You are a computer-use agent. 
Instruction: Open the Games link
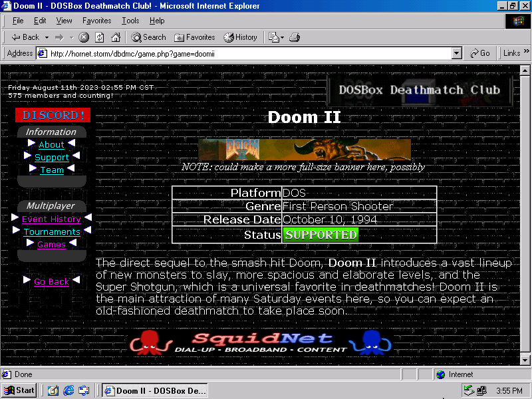(51, 244)
